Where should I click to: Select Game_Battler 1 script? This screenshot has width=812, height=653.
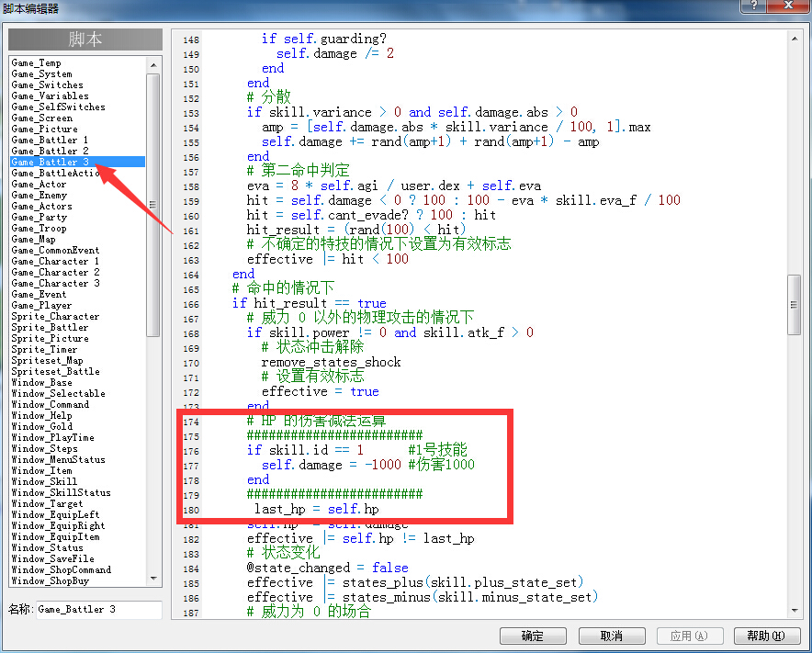point(50,140)
